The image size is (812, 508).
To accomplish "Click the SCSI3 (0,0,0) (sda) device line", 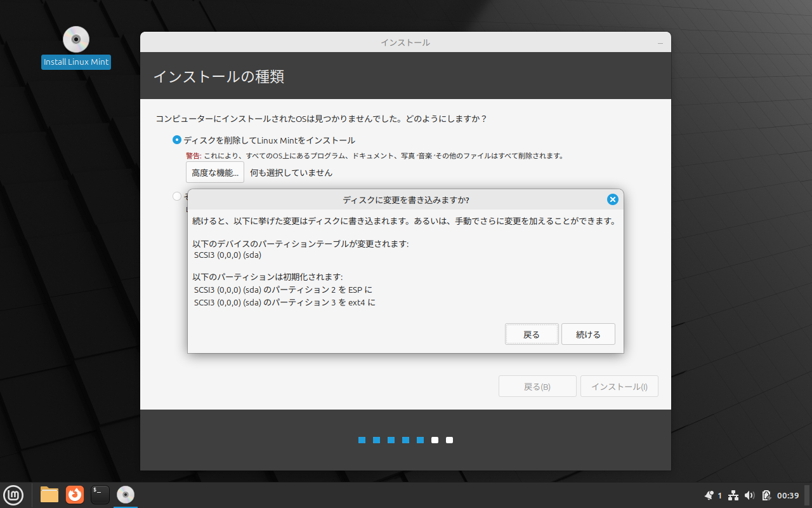I will pyautogui.click(x=228, y=255).
